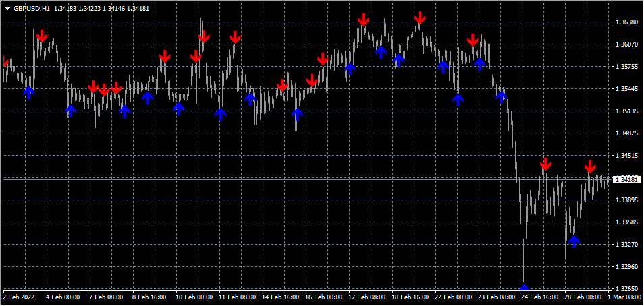Click the red arrow above the highest peak
Screen dimensions: 644x306
(420, 18)
